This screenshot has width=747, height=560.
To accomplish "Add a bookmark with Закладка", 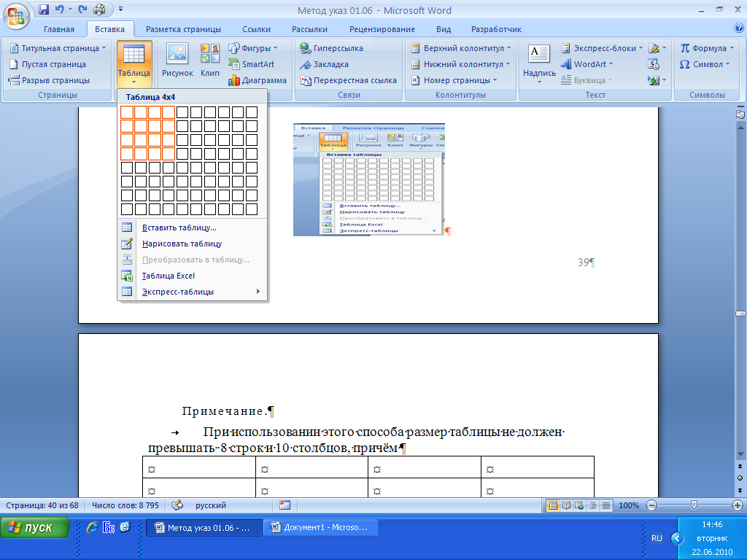I will [x=324, y=64].
